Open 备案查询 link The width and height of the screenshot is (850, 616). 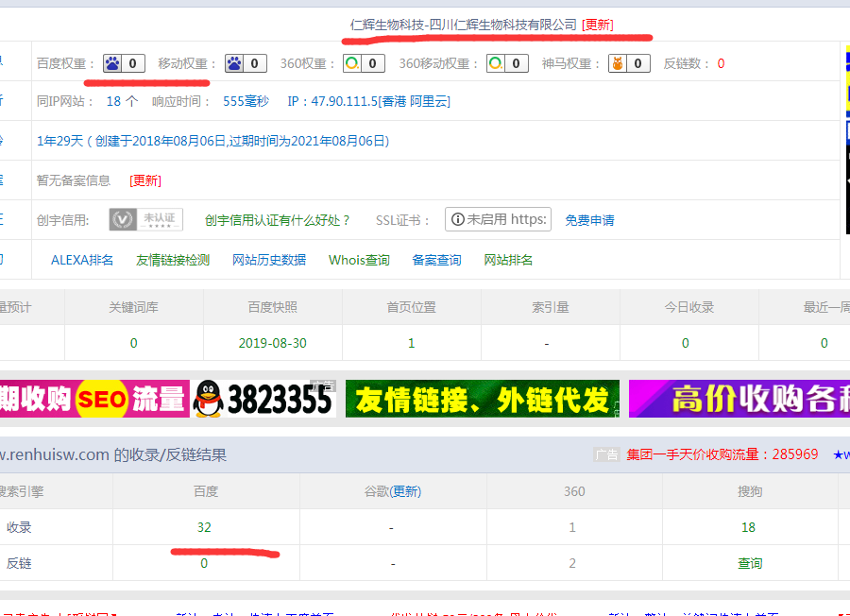point(436,260)
